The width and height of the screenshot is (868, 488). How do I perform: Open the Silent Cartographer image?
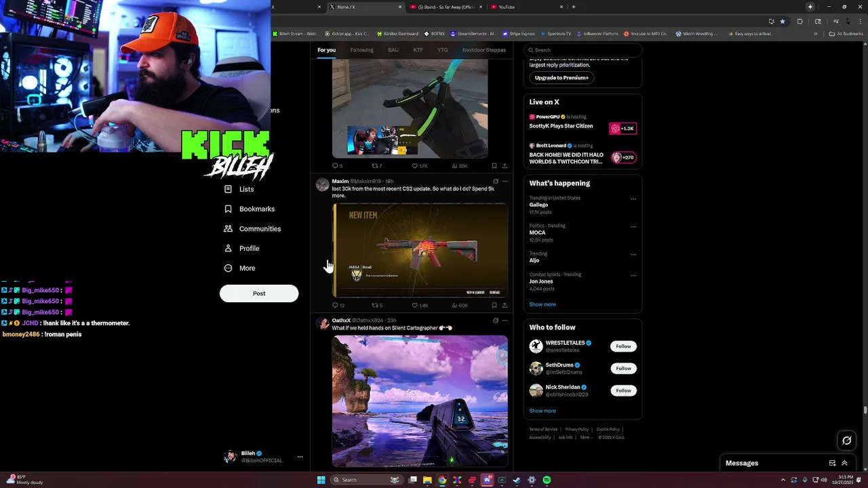(x=420, y=401)
